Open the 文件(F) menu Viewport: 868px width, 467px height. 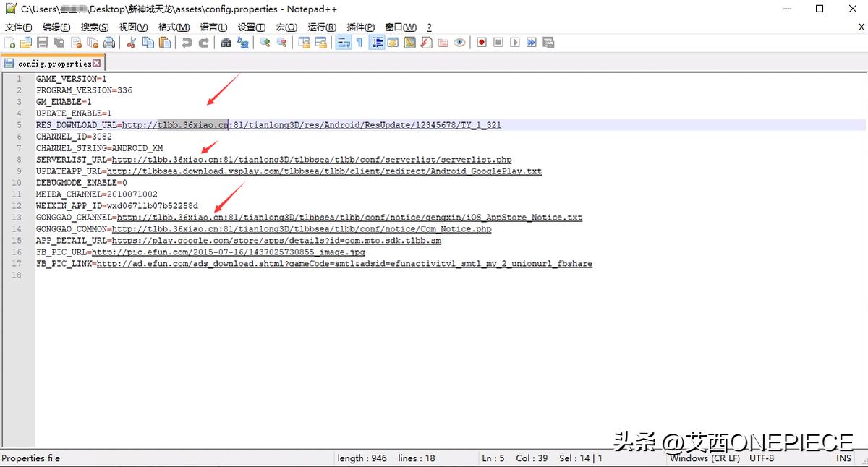click(18, 27)
